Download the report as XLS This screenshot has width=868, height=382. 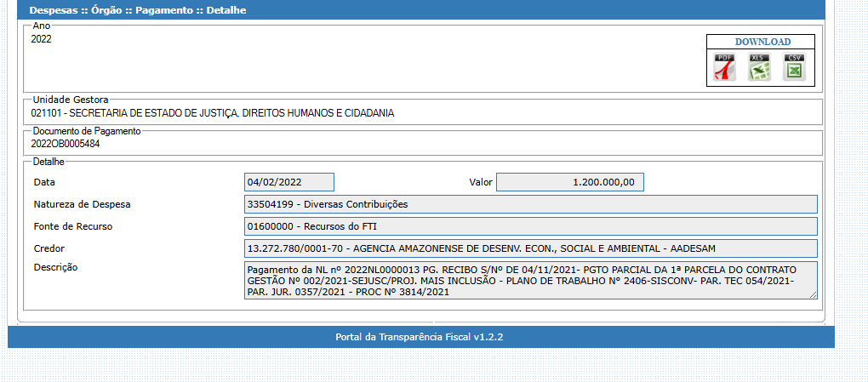(759, 67)
